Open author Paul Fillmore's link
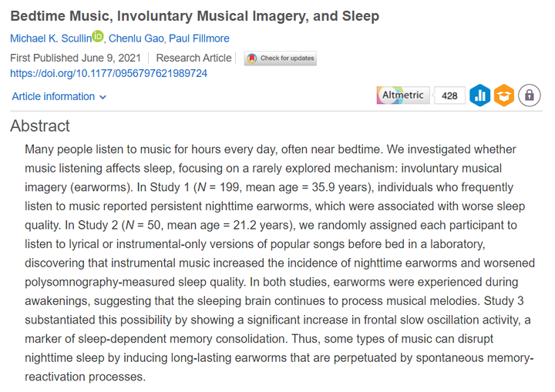The height and width of the screenshot is (392, 555). pos(199,39)
